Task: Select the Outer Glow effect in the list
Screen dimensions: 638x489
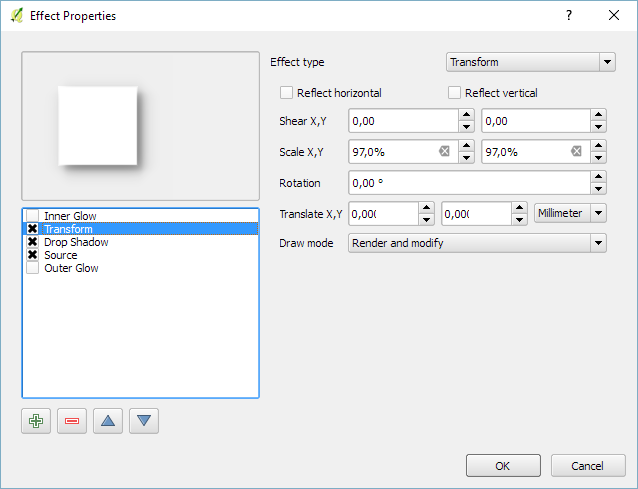Action: click(x=71, y=268)
